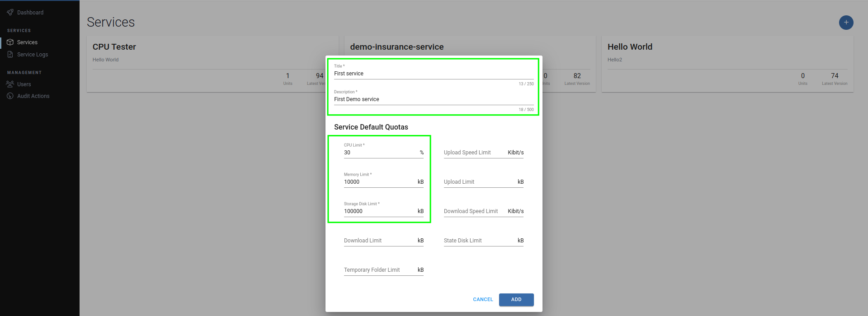Open the CPU Tester service card title
This screenshot has width=868, height=316.
tap(114, 47)
